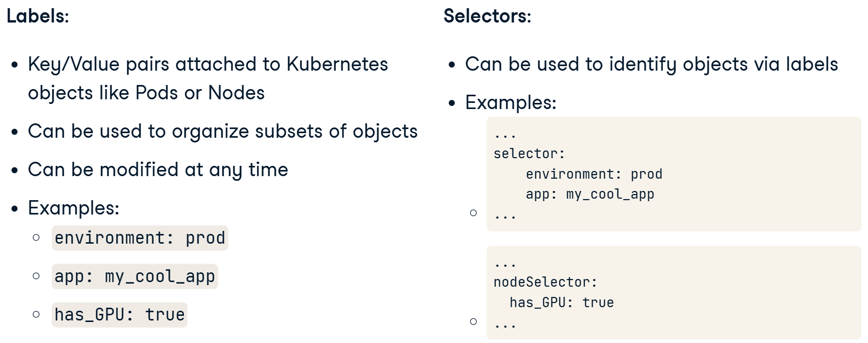Image resolution: width=868 pixels, height=343 pixels.
Task: Click the Labels heading
Action: tap(37, 16)
